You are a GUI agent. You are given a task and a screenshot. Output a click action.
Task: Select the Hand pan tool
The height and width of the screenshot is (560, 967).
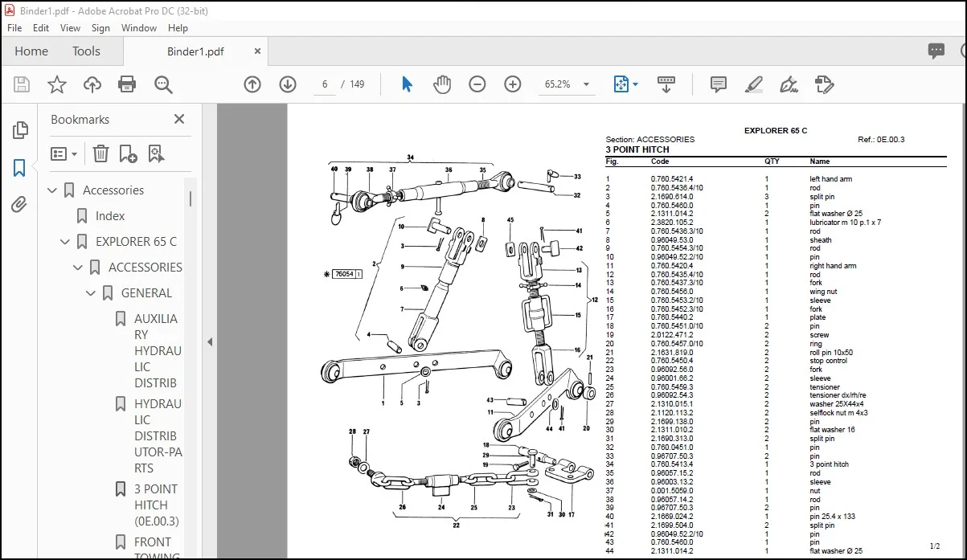(x=442, y=84)
